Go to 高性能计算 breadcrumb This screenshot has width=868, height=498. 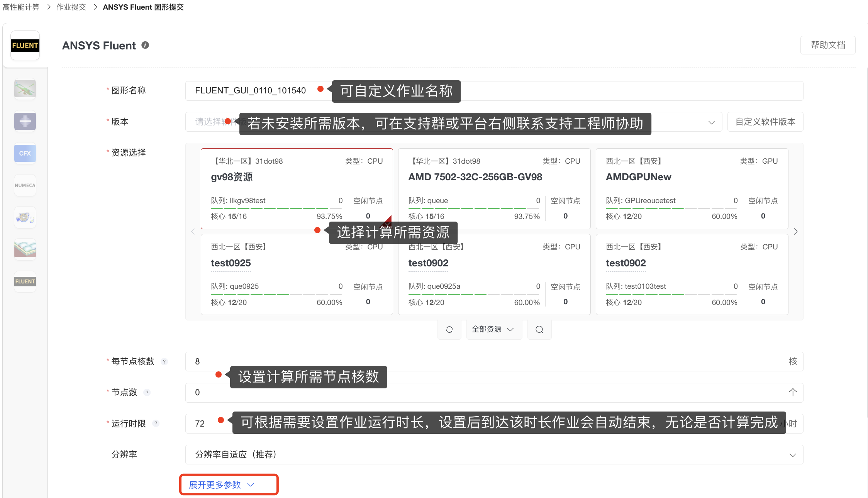tap(21, 7)
